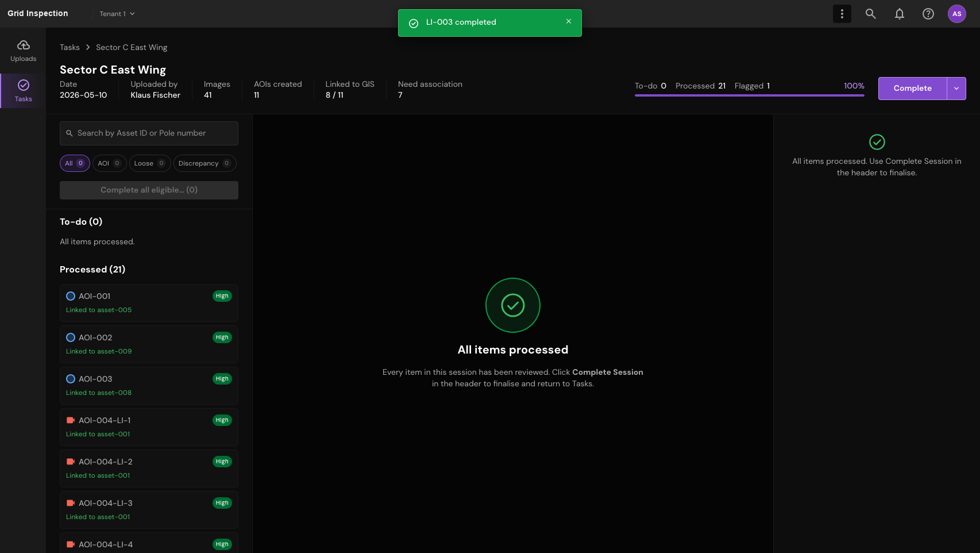The width and height of the screenshot is (980, 553).
Task: Select the Tasks checkmark icon in sidebar
Action: (x=24, y=85)
